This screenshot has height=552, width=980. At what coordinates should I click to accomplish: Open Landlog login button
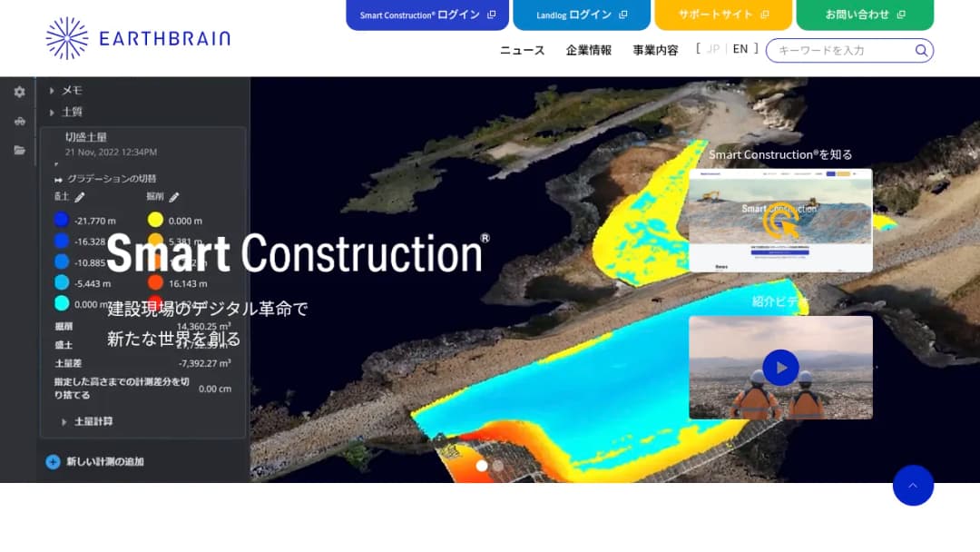point(582,15)
